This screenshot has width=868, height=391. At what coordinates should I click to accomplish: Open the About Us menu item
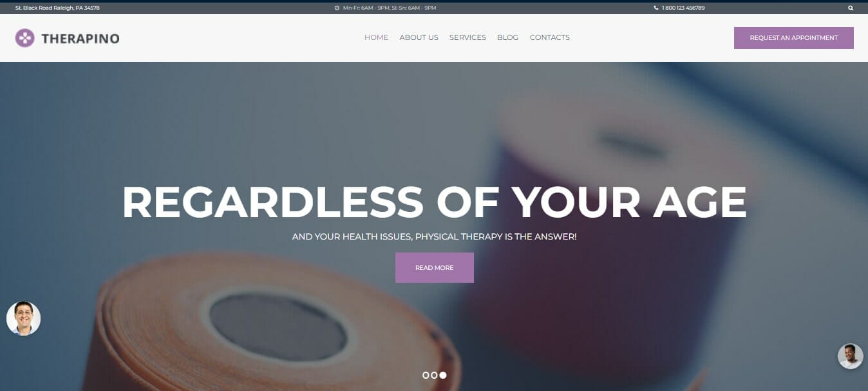coord(419,37)
